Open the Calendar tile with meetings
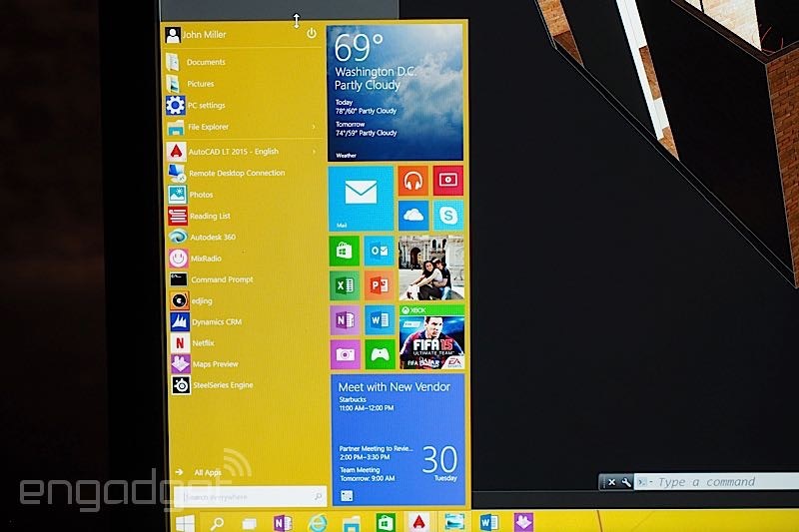This screenshot has width=799, height=532. click(399, 440)
